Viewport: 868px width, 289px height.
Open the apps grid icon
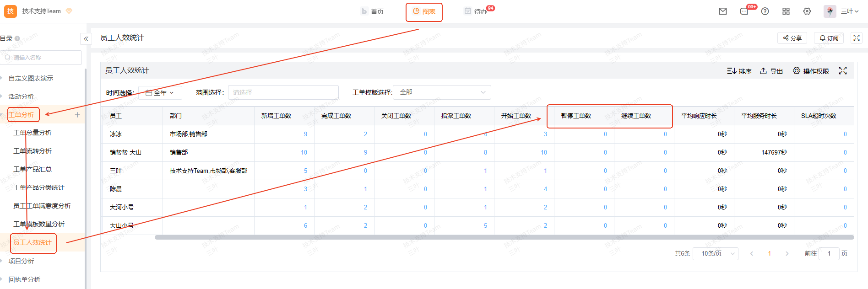tap(786, 11)
